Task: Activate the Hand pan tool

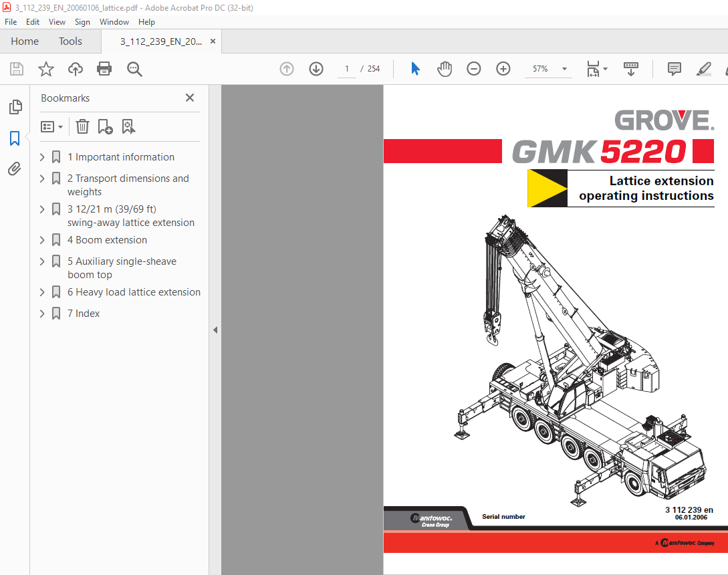Action: click(445, 69)
